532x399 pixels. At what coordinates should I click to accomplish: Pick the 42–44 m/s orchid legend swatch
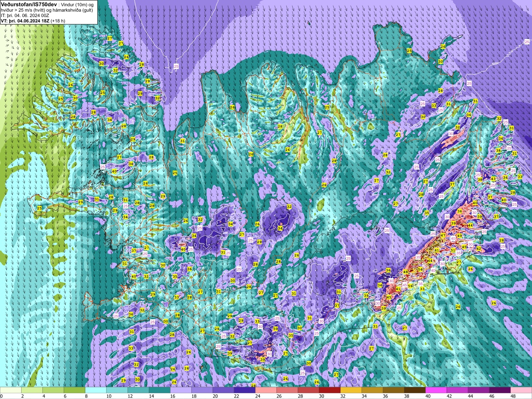pos(457,390)
